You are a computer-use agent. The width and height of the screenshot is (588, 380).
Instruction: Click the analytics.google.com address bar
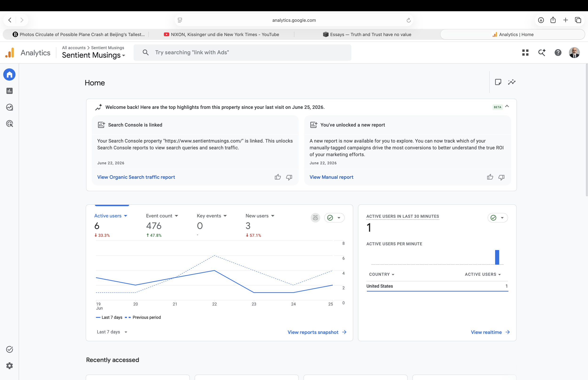click(294, 20)
